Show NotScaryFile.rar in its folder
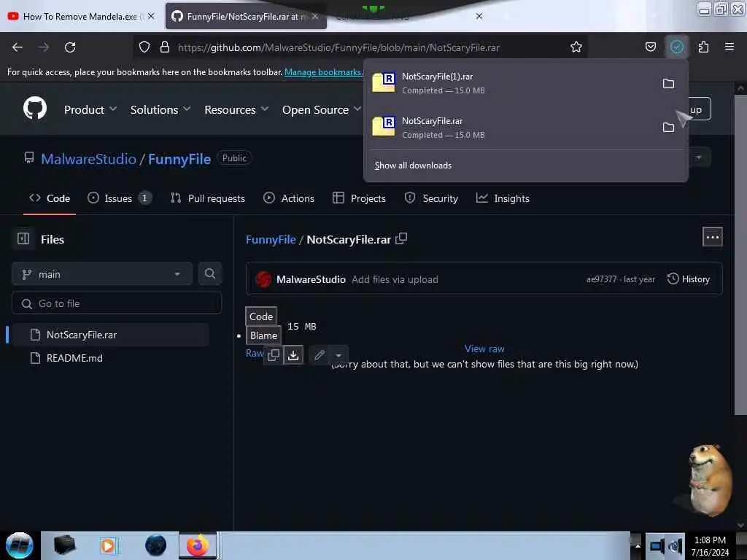The image size is (747, 560). tap(668, 128)
